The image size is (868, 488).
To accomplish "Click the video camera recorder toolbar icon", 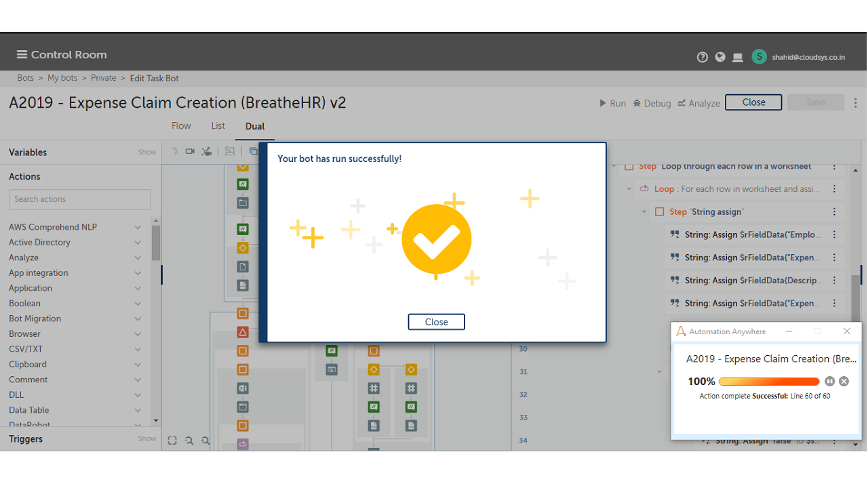I will pos(190,151).
